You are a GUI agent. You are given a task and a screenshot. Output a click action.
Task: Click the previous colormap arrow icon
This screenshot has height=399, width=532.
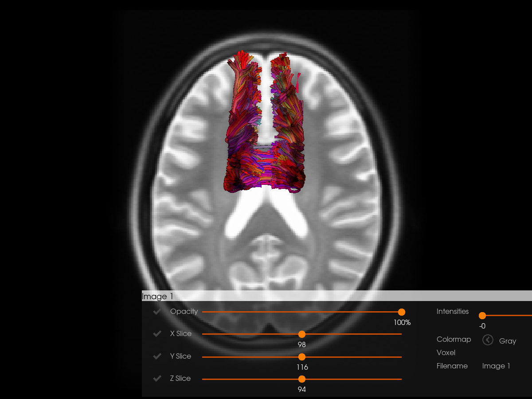(488, 340)
